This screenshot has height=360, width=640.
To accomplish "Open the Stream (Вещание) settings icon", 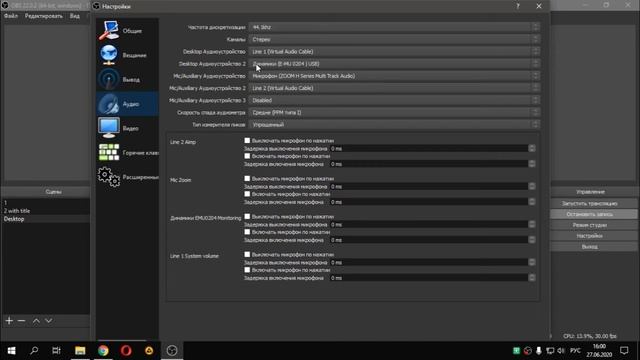I will click(x=109, y=55).
